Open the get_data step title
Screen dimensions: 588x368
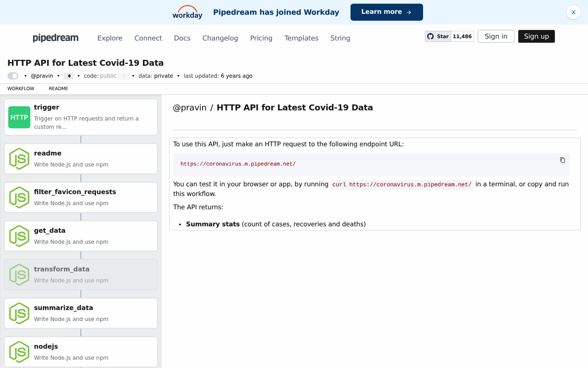[50, 230]
